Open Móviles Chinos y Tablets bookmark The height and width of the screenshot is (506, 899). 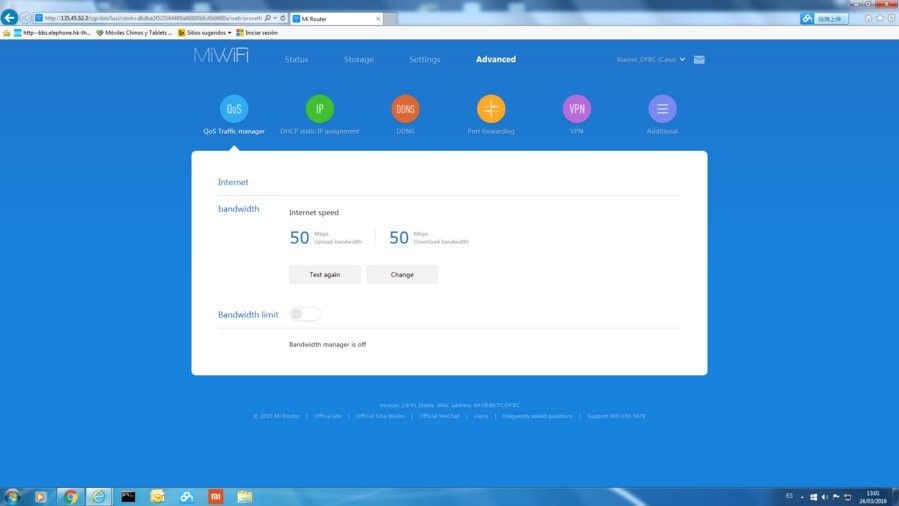pos(134,33)
